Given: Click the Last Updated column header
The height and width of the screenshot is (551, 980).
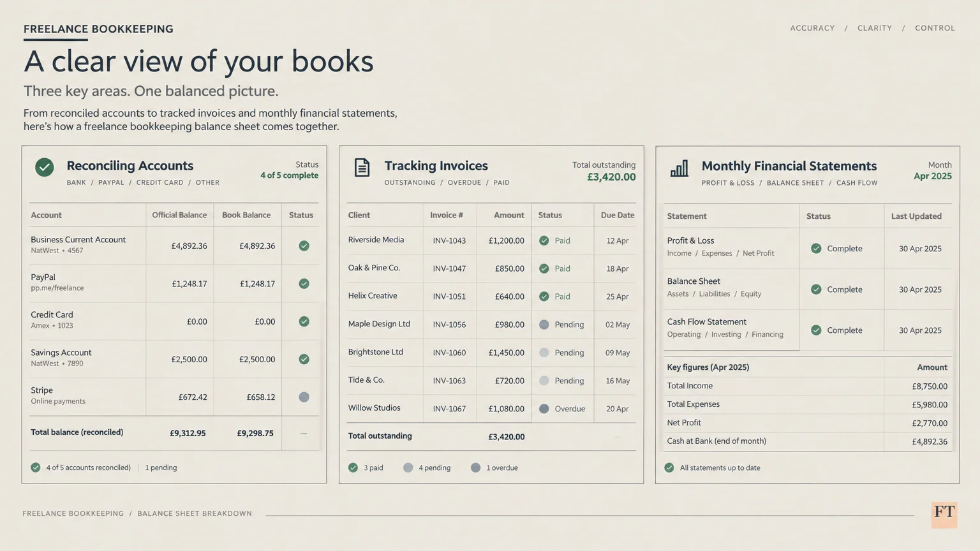Looking at the screenshot, I should (x=916, y=216).
